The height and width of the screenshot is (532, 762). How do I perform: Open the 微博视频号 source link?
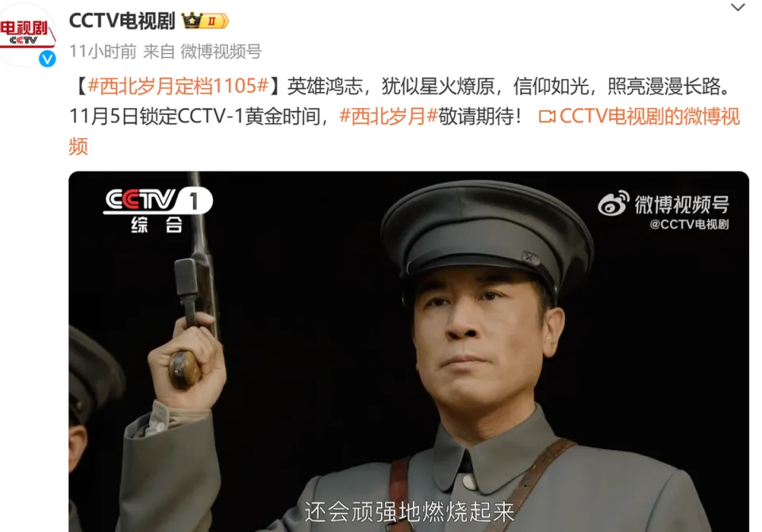pyautogui.click(x=221, y=51)
